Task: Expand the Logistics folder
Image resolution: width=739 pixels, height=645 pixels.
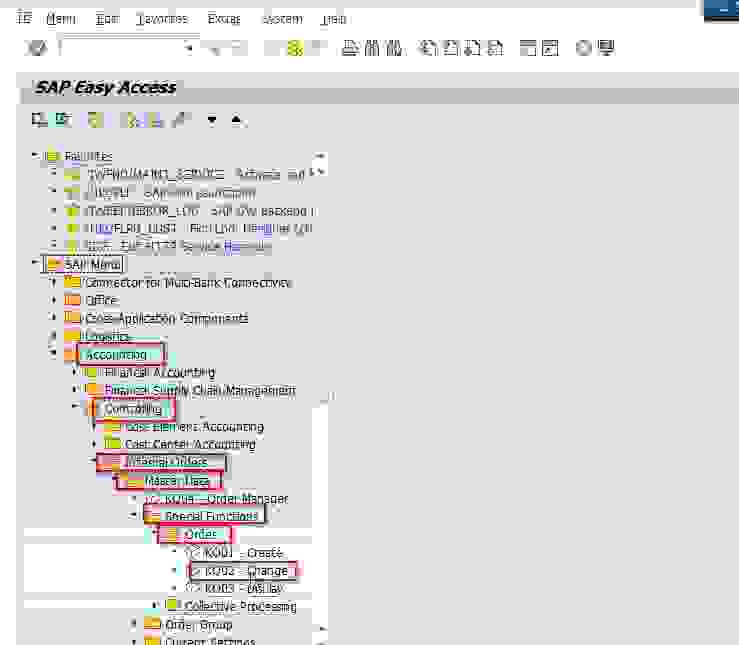Action: click(54, 335)
